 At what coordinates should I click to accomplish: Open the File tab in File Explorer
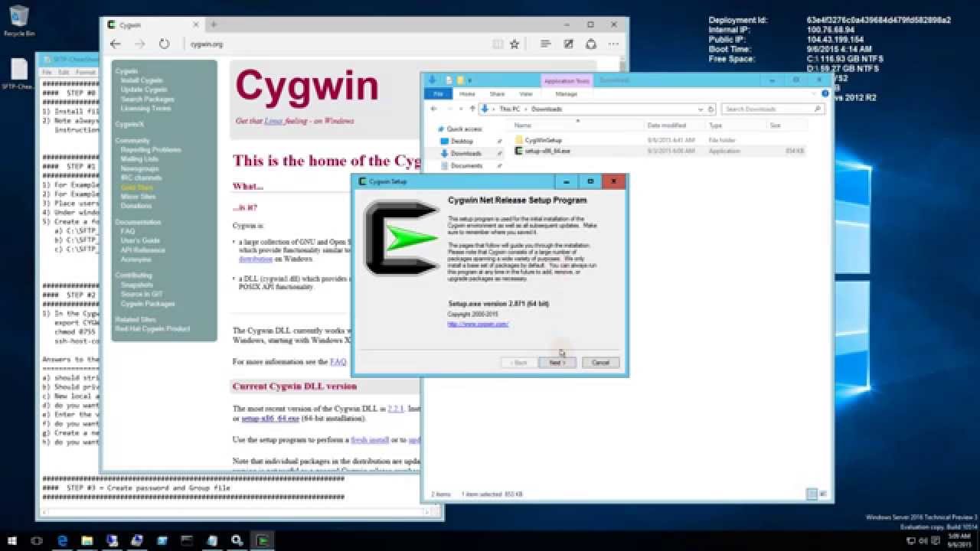(439, 93)
